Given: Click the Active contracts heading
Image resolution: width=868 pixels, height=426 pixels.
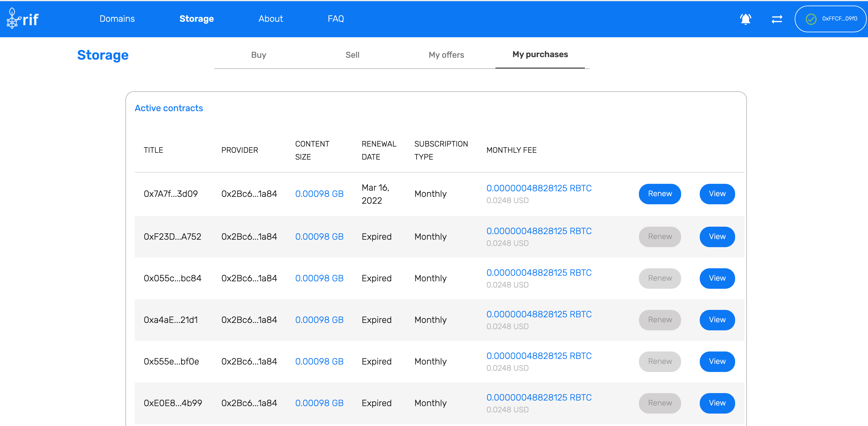Looking at the screenshot, I should click(169, 108).
